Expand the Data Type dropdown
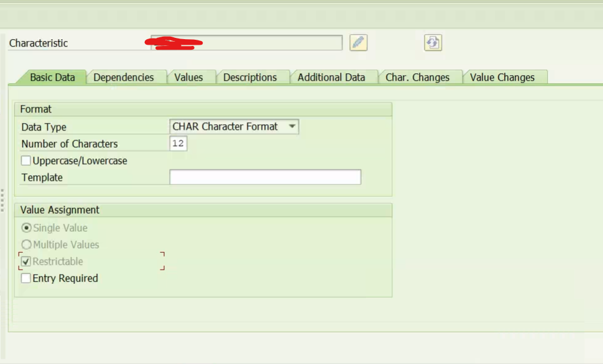Image resolution: width=603 pixels, height=364 pixels. (292, 127)
